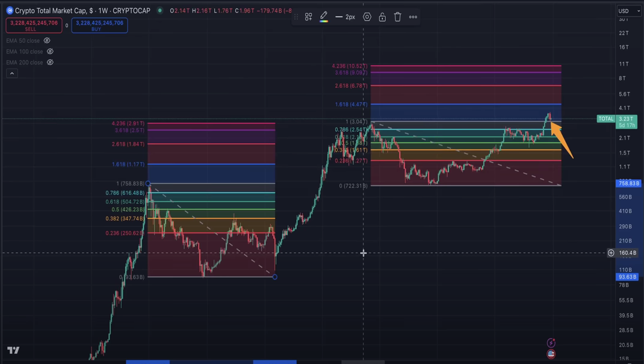The width and height of the screenshot is (644, 364).
Task: Open the USD currency dropdown
Action: coord(629,11)
